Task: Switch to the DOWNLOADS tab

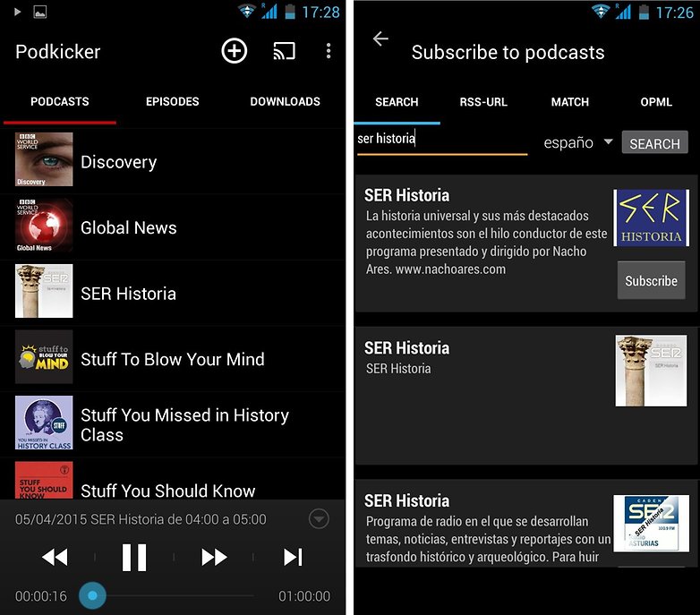Action: click(x=285, y=102)
